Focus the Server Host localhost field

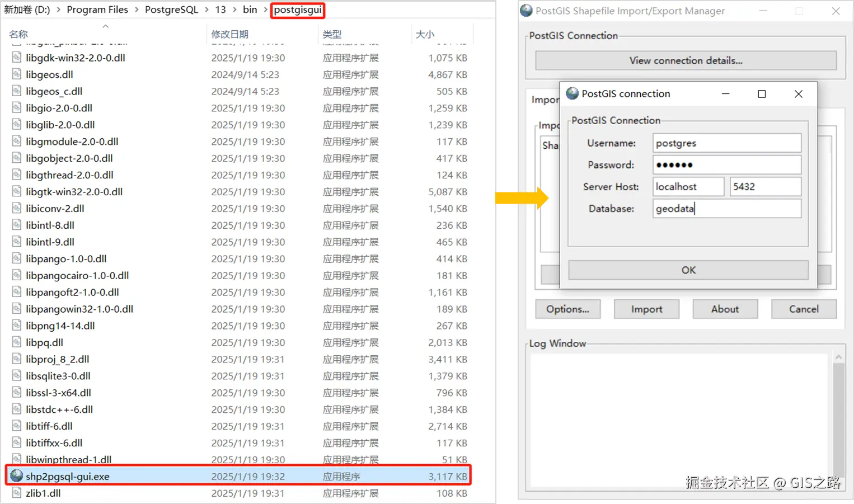(688, 187)
